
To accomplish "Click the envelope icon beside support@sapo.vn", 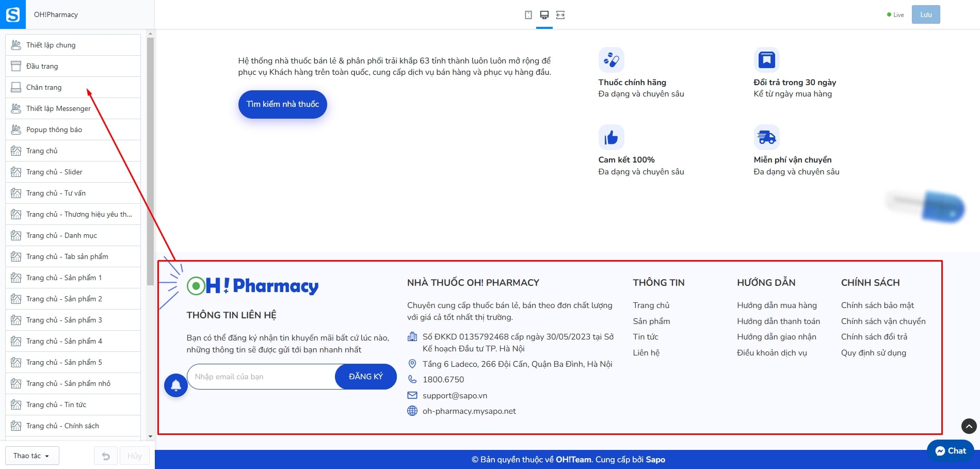I will [412, 395].
